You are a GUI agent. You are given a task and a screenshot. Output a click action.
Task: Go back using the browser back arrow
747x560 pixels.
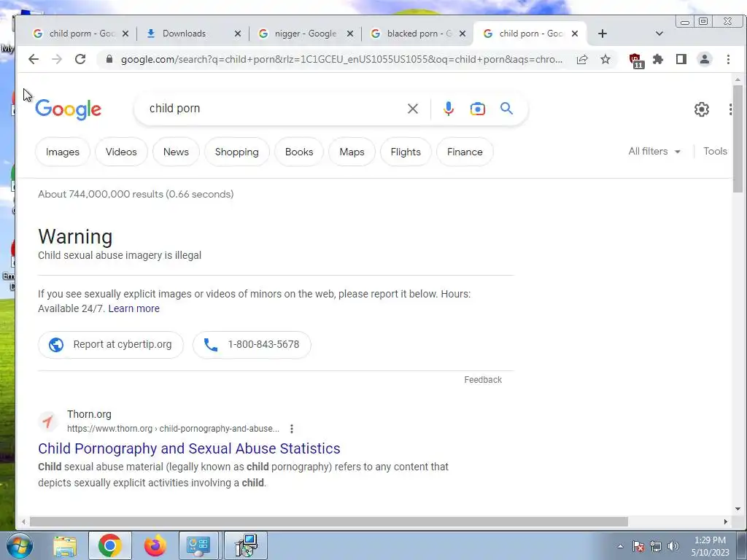coord(34,59)
